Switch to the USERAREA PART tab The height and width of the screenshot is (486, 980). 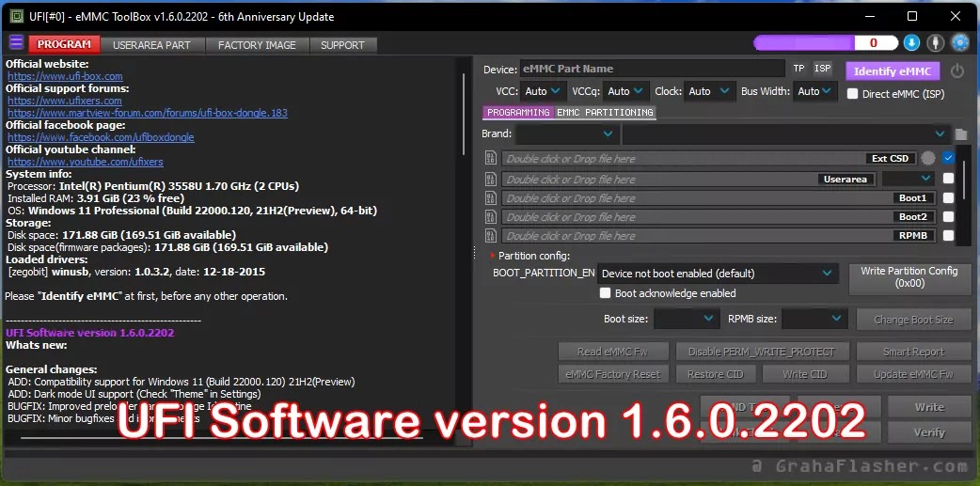pyautogui.click(x=151, y=45)
